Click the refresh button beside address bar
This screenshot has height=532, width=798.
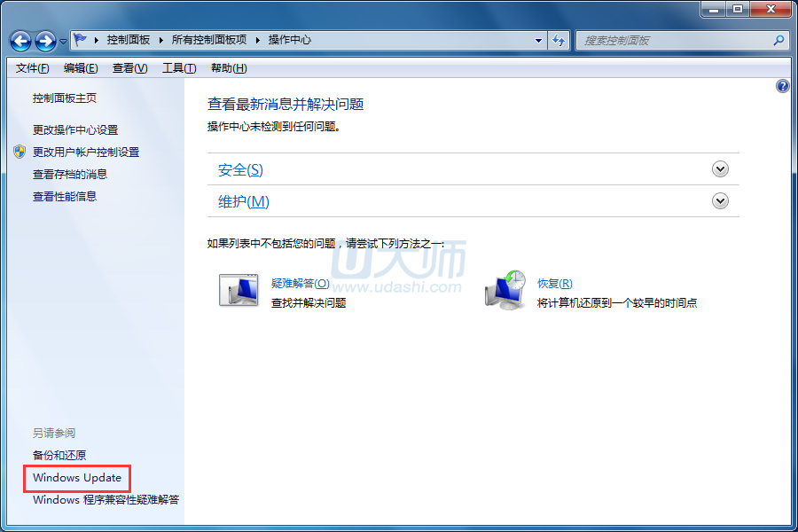(x=559, y=40)
